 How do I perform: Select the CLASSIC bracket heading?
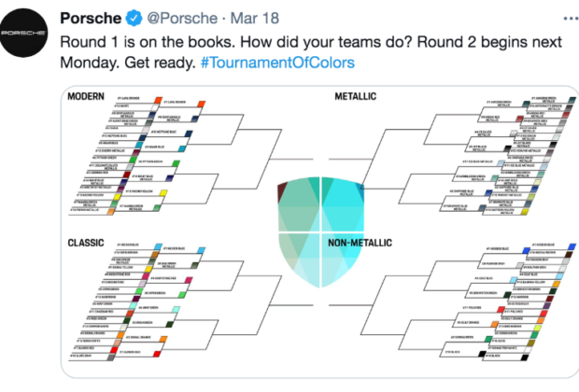click(x=86, y=243)
